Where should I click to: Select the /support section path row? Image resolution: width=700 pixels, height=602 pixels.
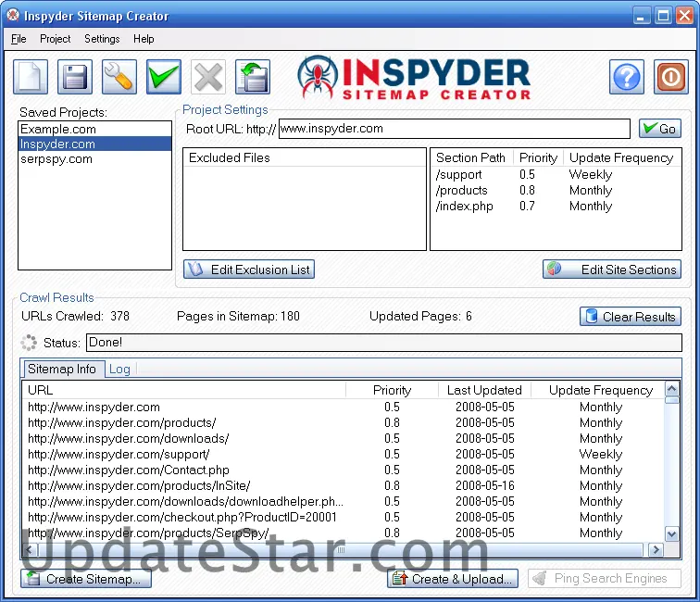(x=556, y=175)
